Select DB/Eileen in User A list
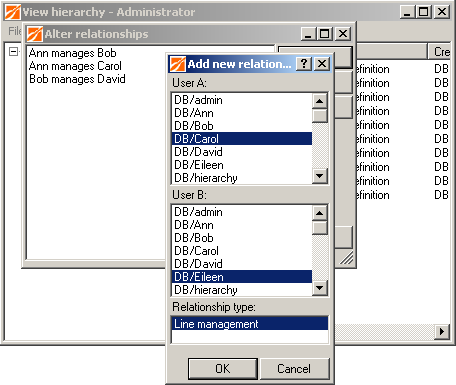This screenshot has width=456, height=385. [242, 165]
